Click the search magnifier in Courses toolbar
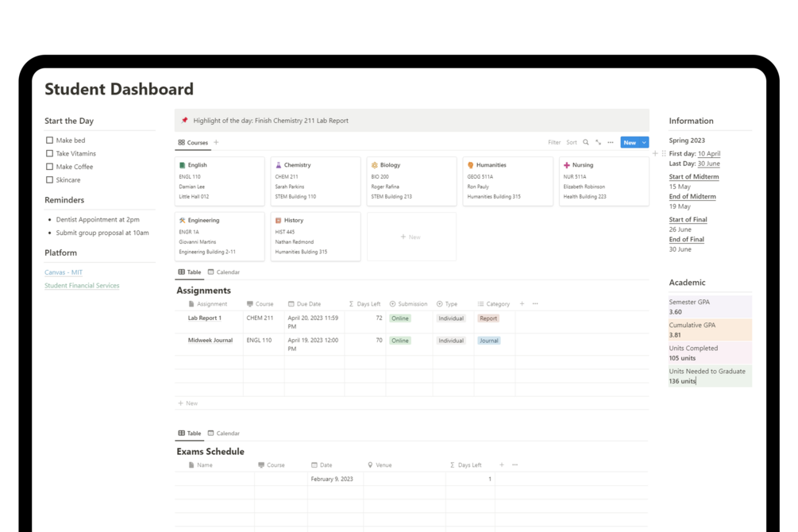Image resolution: width=798 pixels, height=532 pixels. 586,143
